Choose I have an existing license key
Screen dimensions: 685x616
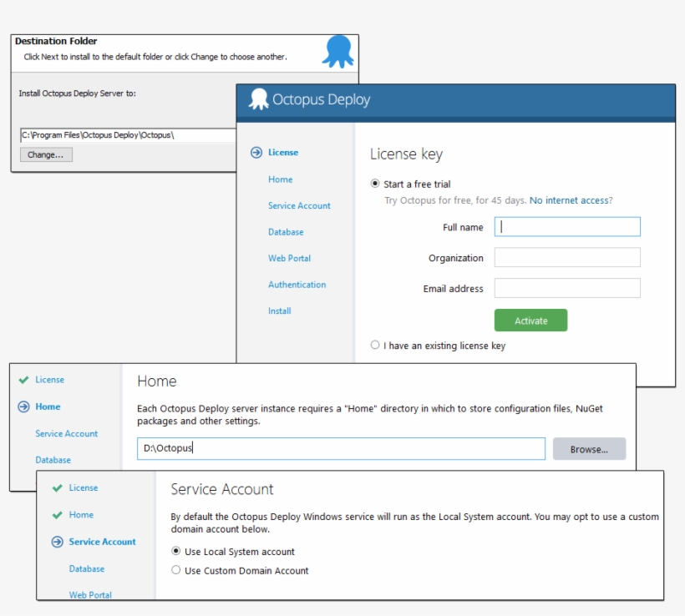coord(375,345)
